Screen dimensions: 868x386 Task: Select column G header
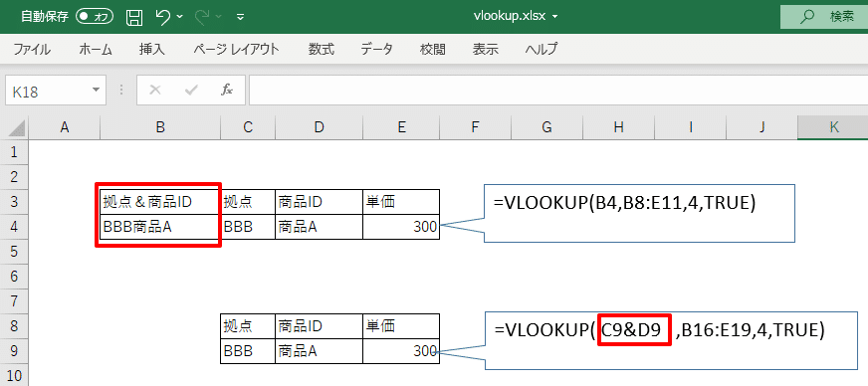tap(546, 128)
